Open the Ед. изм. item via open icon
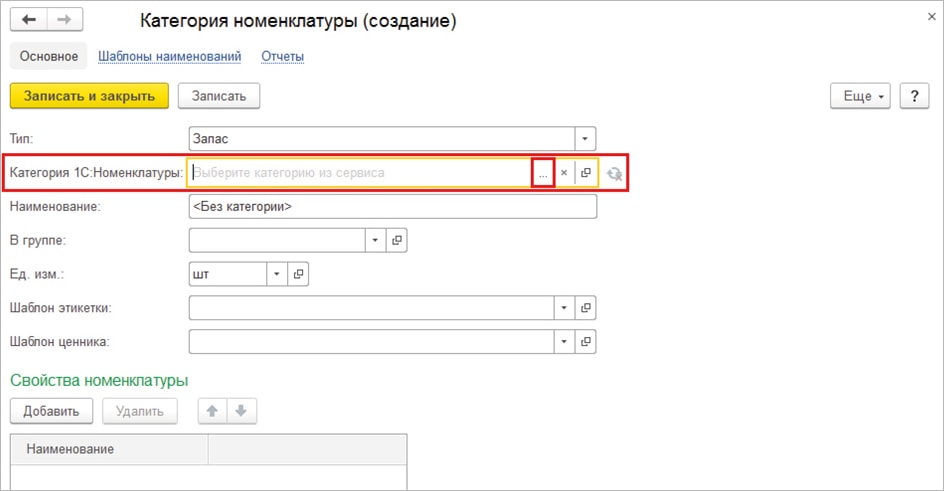 (x=297, y=274)
